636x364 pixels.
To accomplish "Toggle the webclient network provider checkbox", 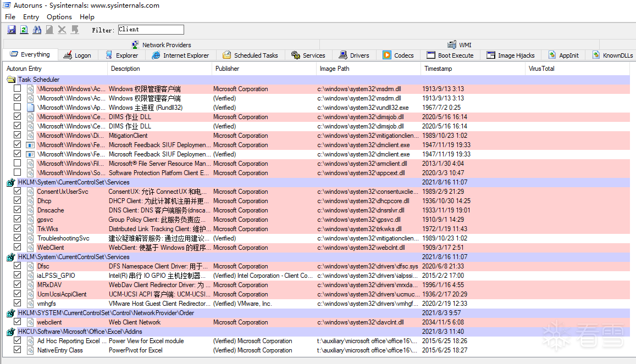I will click(x=17, y=322).
